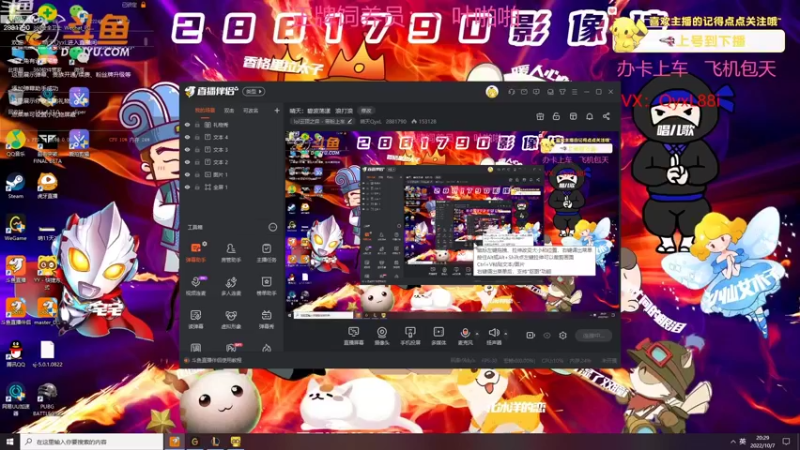This screenshot has width=800, height=450.
Task: Click the unlock padlock icon above preview
Action: pyautogui.click(x=556, y=116)
